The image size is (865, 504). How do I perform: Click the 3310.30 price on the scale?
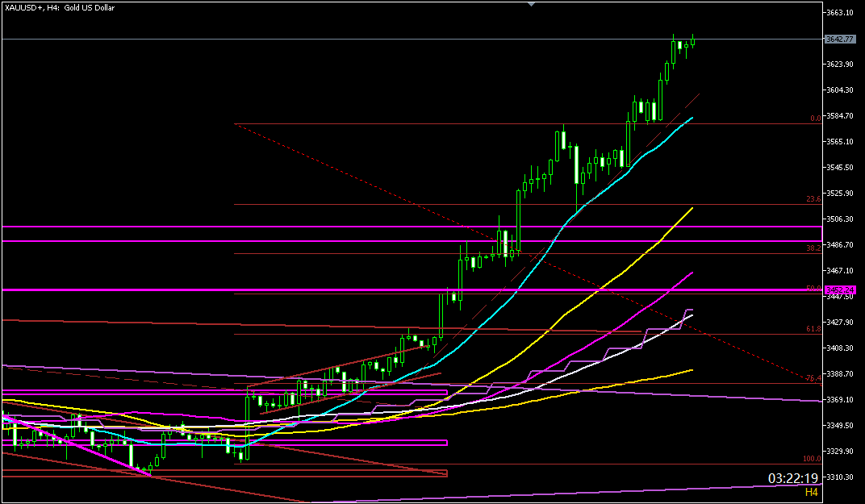[839, 477]
